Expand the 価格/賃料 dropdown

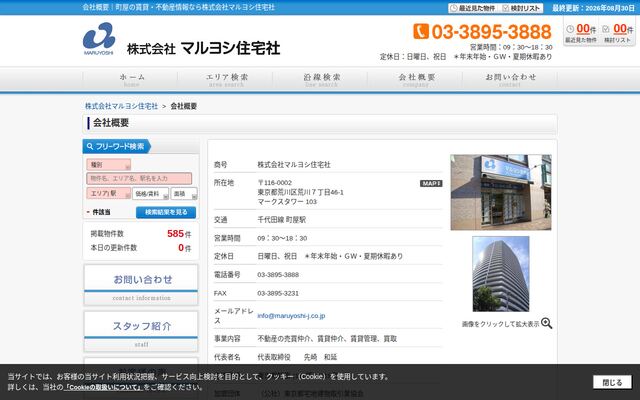pyautogui.click(x=151, y=194)
